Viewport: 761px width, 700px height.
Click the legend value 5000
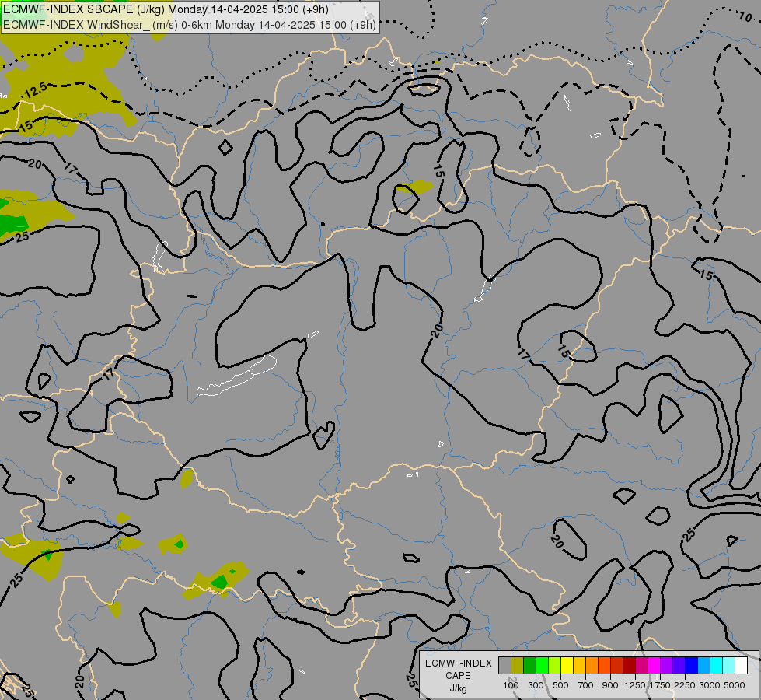735,685
